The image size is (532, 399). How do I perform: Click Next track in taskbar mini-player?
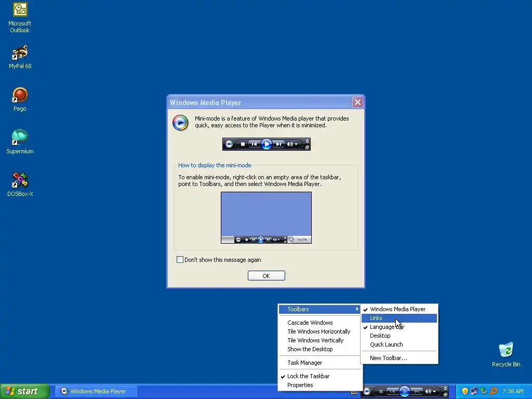[417, 392]
